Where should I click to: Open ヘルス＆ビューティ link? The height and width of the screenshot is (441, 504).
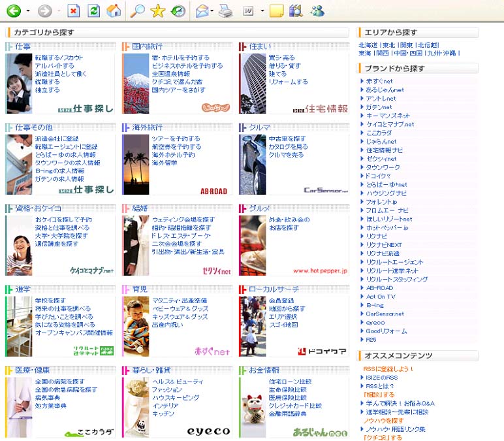click(x=178, y=382)
